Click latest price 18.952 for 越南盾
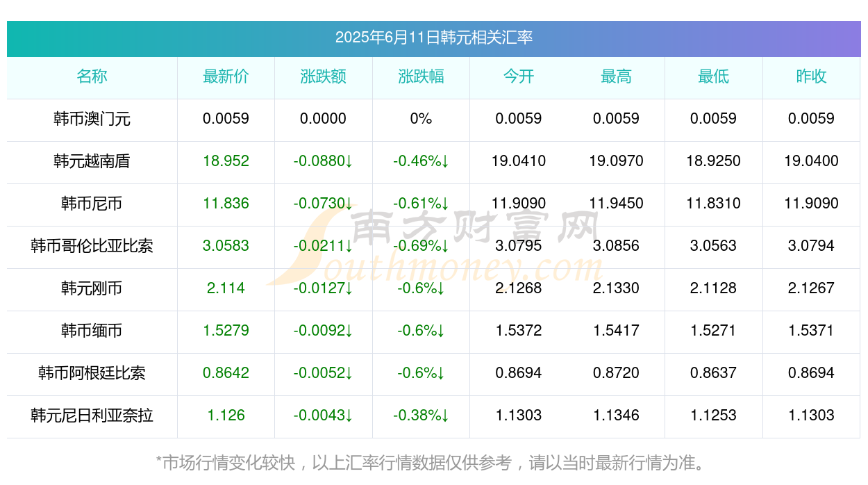 click(x=226, y=161)
